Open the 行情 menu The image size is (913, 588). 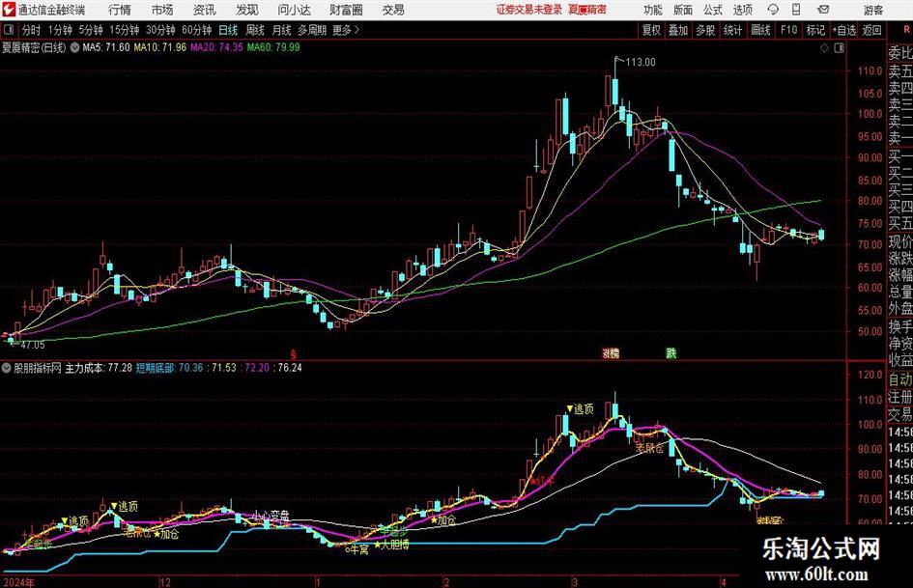point(120,10)
